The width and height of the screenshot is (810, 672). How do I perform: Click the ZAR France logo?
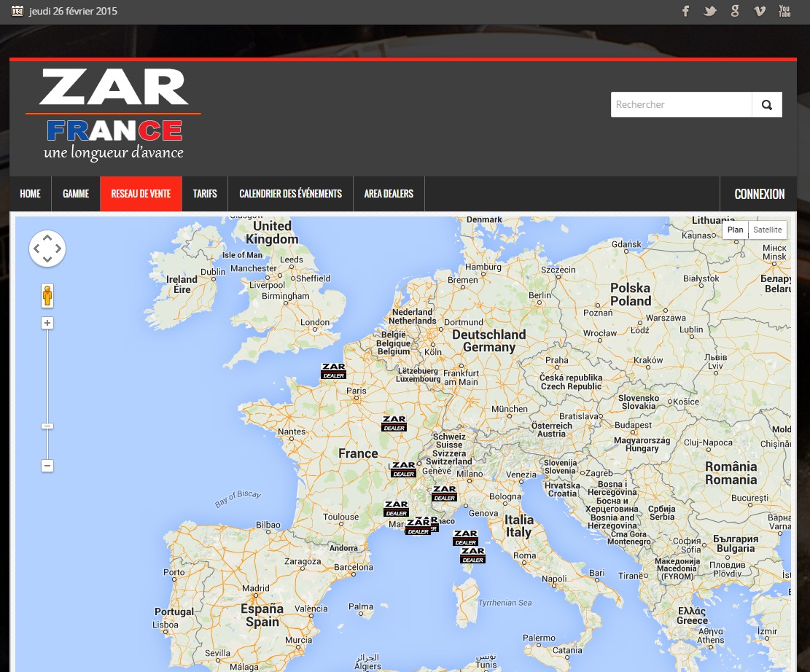[x=113, y=114]
